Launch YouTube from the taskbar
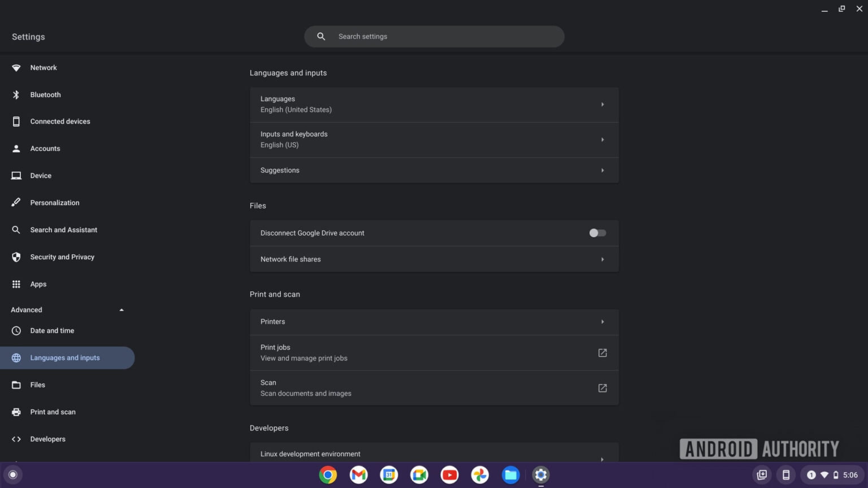868x488 pixels. 449,474
